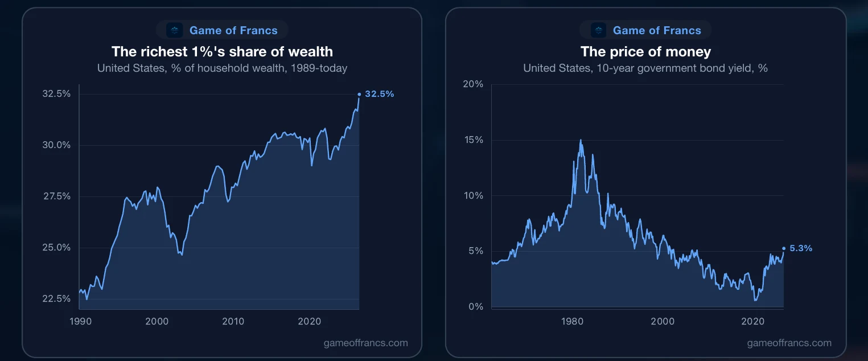Click the Game of Francs logo icon on bond yield chart
868x361 pixels.
pos(598,30)
